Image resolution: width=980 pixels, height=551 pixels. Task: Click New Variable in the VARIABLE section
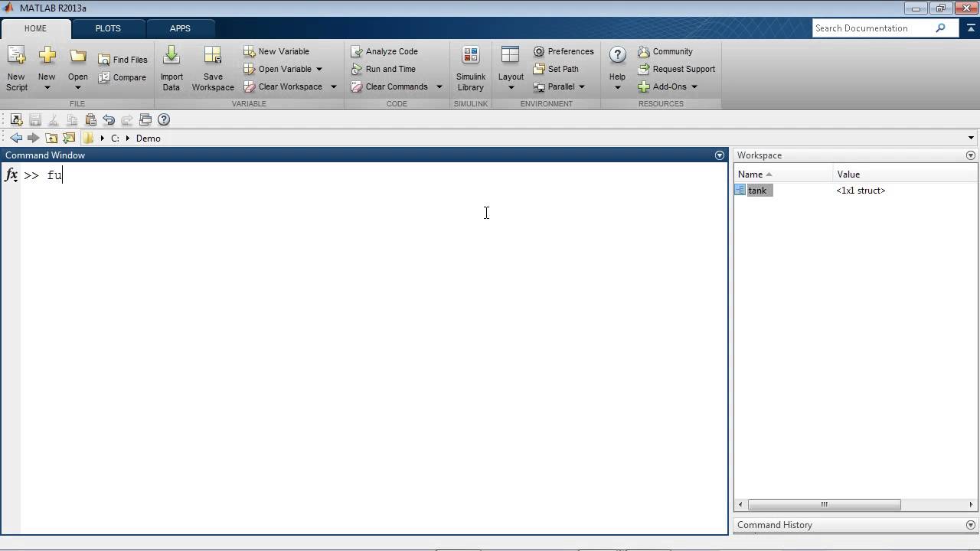pos(276,51)
